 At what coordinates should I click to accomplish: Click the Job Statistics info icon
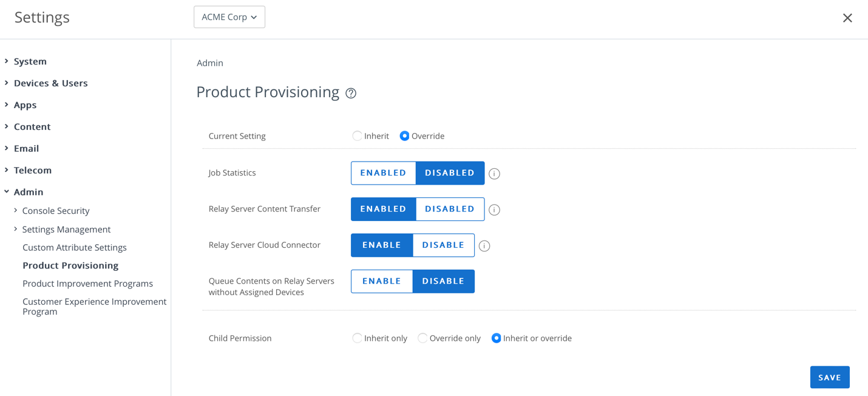(x=494, y=174)
